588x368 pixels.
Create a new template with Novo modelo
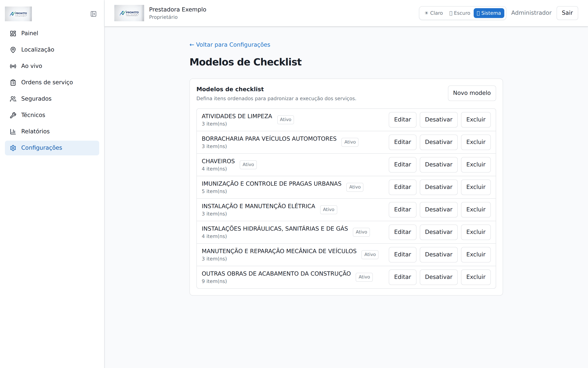[x=472, y=93]
